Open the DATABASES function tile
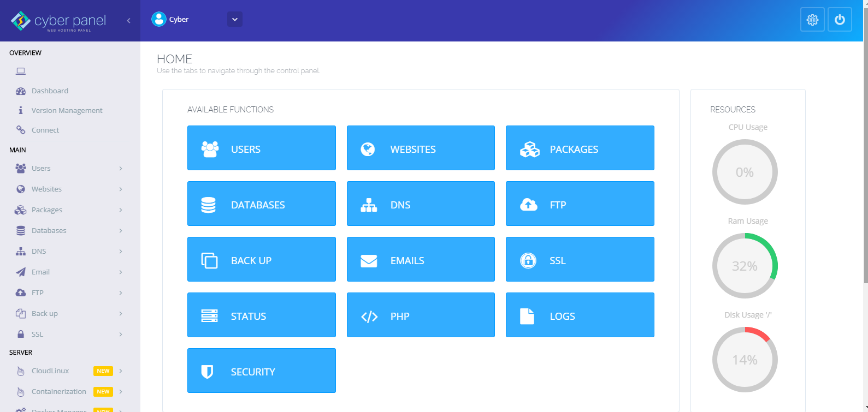868x412 pixels. coord(262,204)
